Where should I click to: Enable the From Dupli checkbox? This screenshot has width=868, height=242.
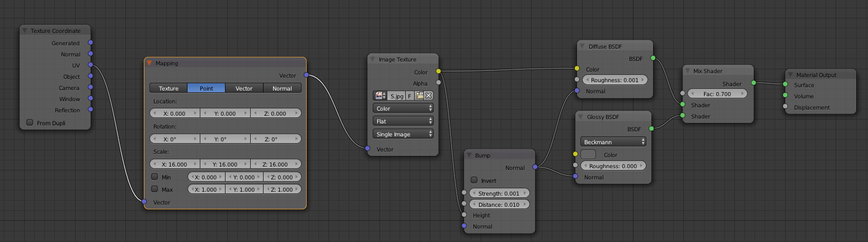coord(30,122)
